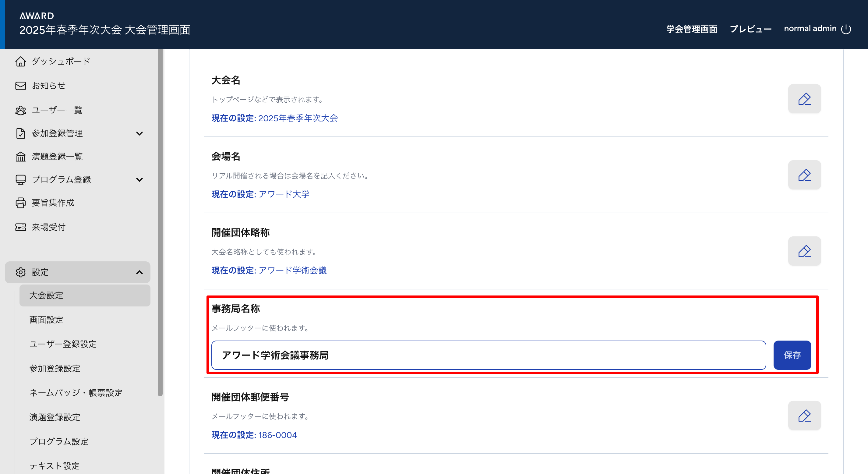This screenshot has width=868, height=474.
Task: Click the edit pencil icon for 会場名
Action: pos(804,175)
